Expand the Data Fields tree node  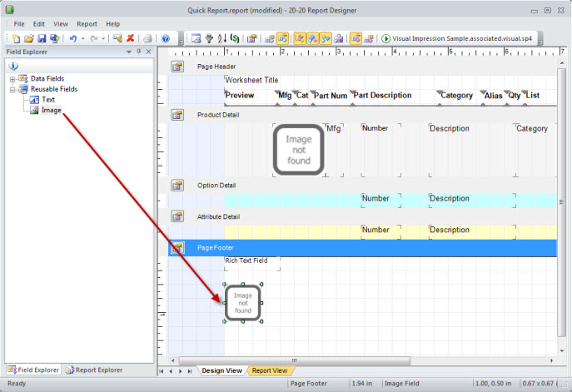click(12, 78)
